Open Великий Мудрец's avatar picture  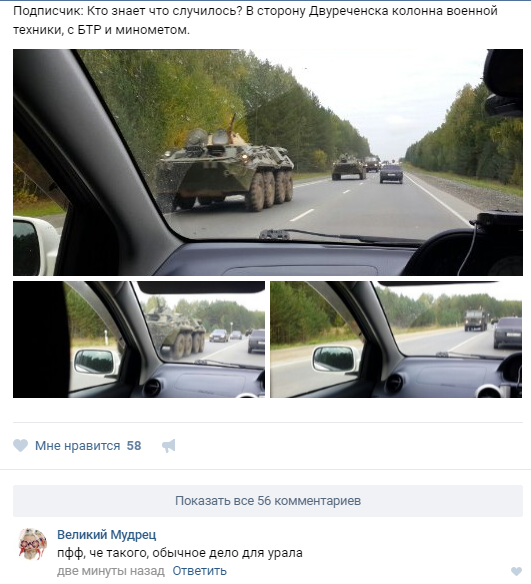pos(33,544)
